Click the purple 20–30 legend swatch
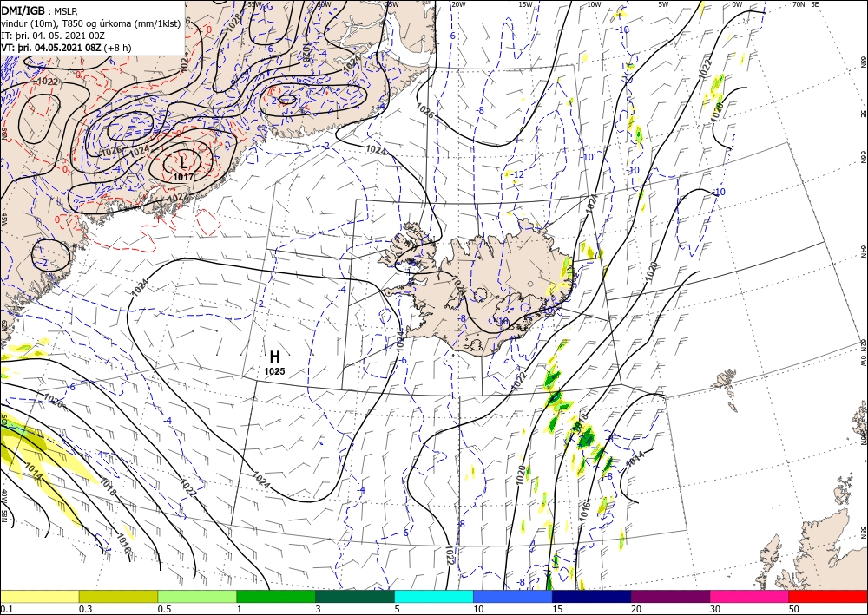Image resolution: width=868 pixels, height=615 pixels. coord(670,596)
